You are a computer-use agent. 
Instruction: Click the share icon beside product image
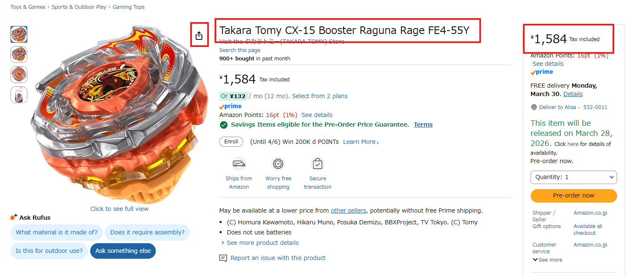pos(199,36)
